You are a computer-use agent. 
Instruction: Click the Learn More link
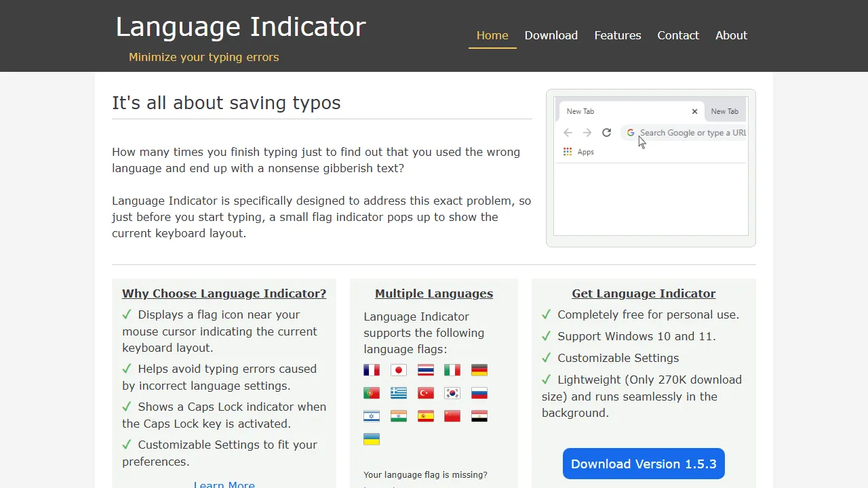pos(224,484)
